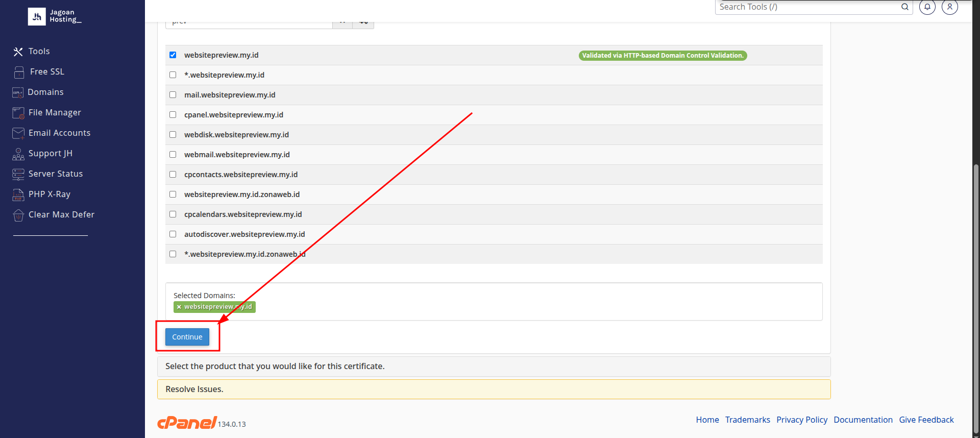The image size is (980, 438).
Task: Check the mail.websitepreview.my.id checkbox
Action: point(173,95)
